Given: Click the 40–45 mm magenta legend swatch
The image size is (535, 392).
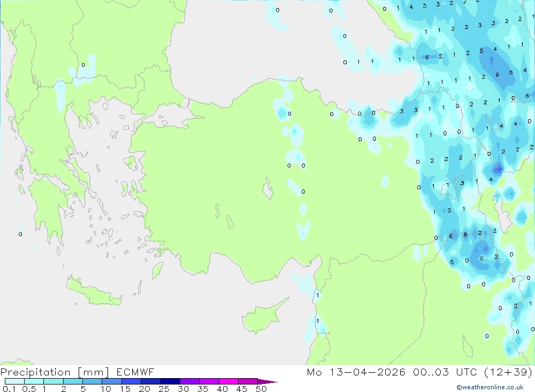Looking at the screenshot, I should click(x=228, y=381).
